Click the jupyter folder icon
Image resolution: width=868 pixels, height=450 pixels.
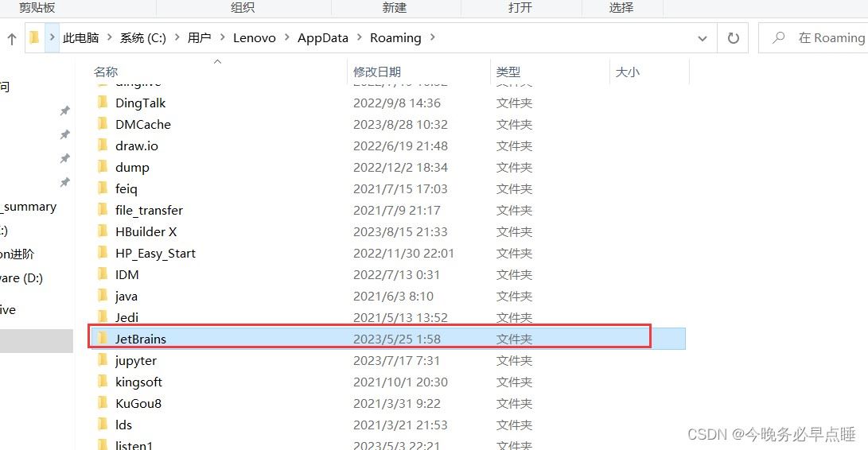103,360
